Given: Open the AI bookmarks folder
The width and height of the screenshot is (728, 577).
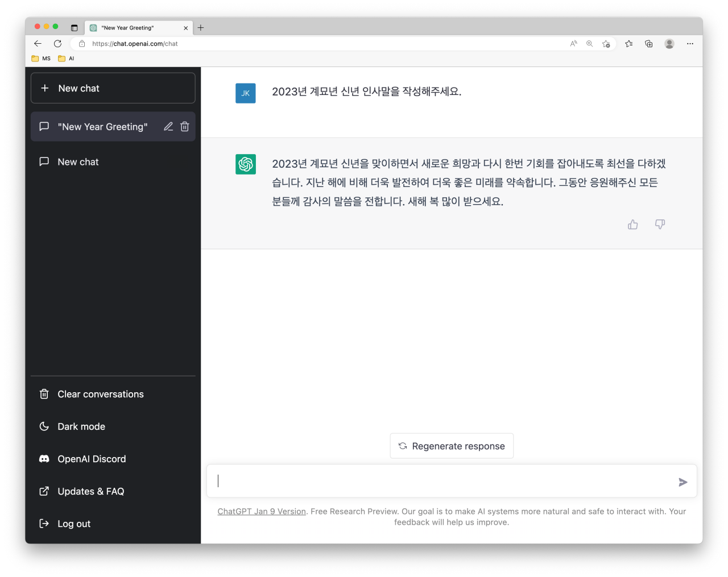Looking at the screenshot, I should click(x=66, y=59).
